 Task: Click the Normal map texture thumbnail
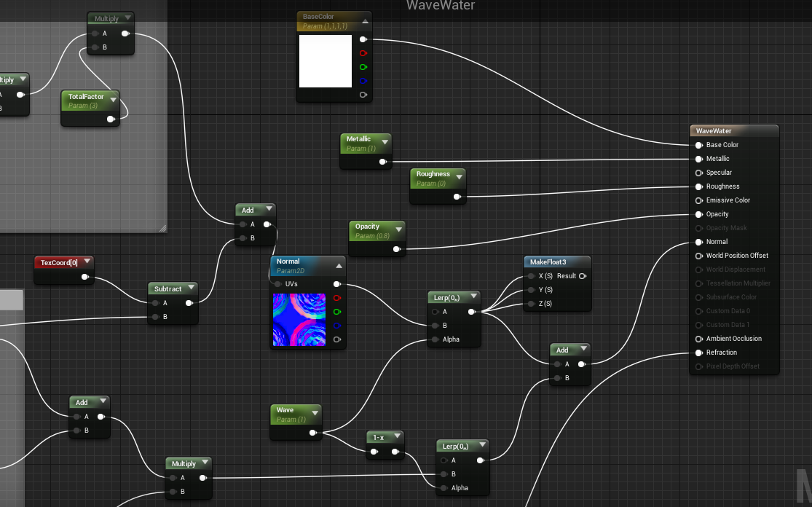(x=299, y=319)
